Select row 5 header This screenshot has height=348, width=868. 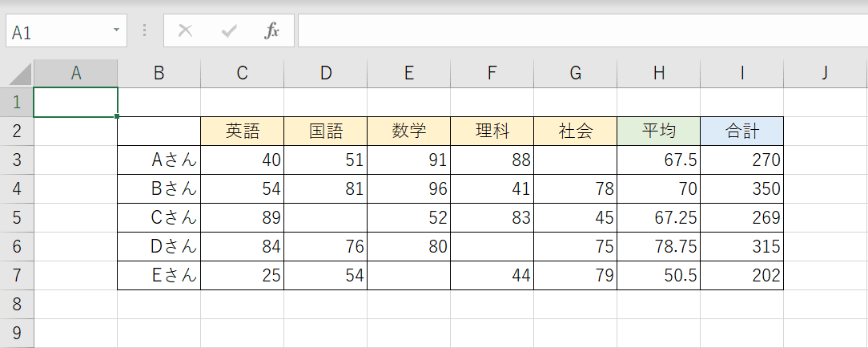(x=17, y=218)
